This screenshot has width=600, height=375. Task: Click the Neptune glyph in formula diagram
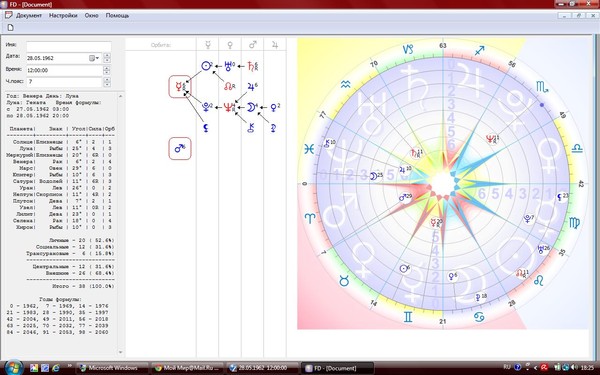[229, 108]
